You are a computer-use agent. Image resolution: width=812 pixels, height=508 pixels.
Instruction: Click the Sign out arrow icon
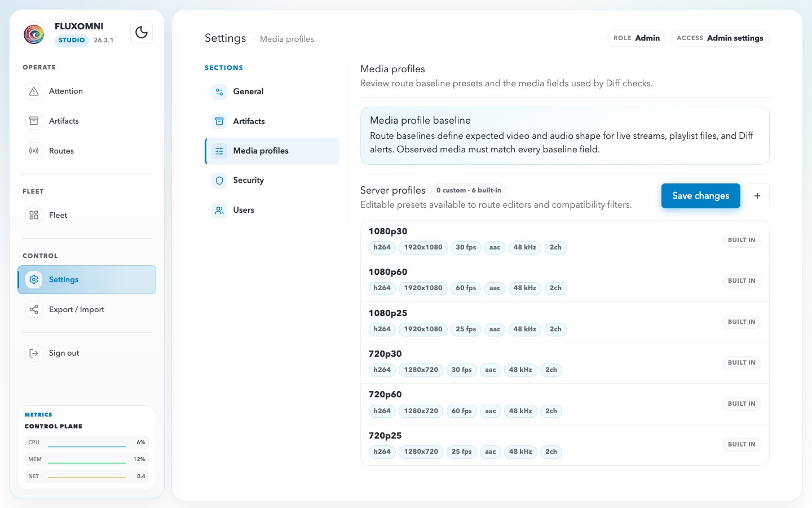(34, 353)
